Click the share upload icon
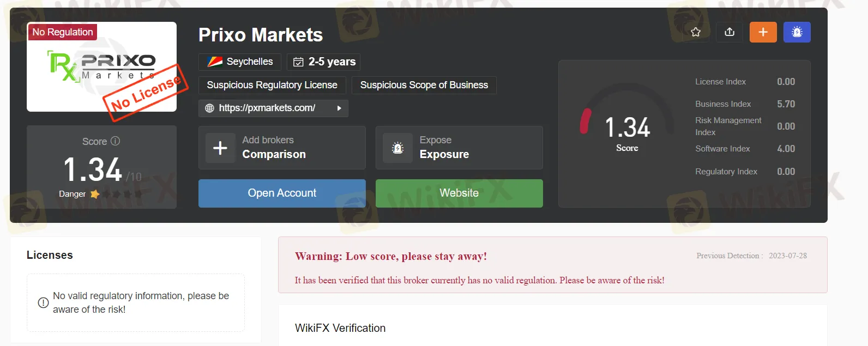 click(x=730, y=32)
